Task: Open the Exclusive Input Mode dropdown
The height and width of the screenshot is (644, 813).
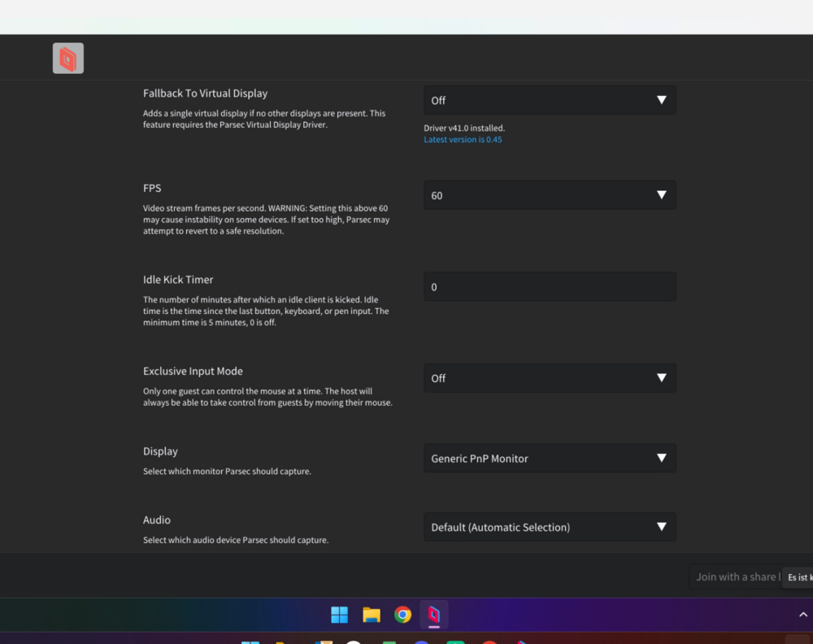Action: (x=550, y=378)
